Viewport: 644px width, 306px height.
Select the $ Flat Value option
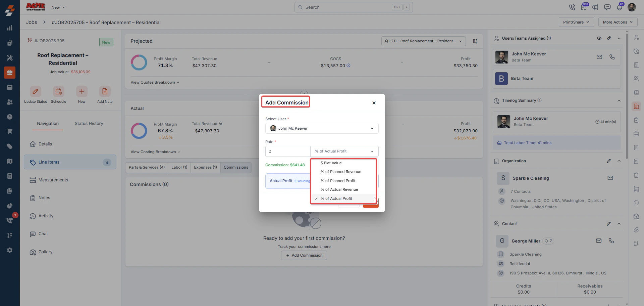pyautogui.click(x=344, y=163)
